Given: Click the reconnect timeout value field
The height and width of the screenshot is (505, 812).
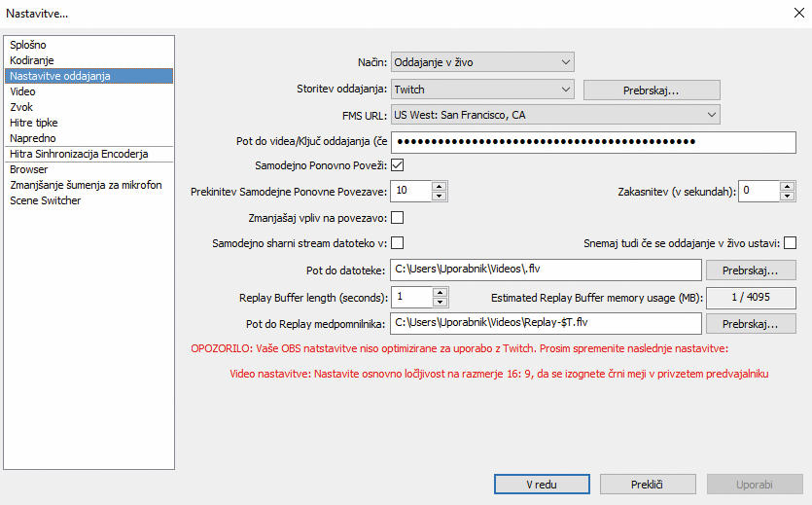Looking at the screenshot, I should click(411, 191).
